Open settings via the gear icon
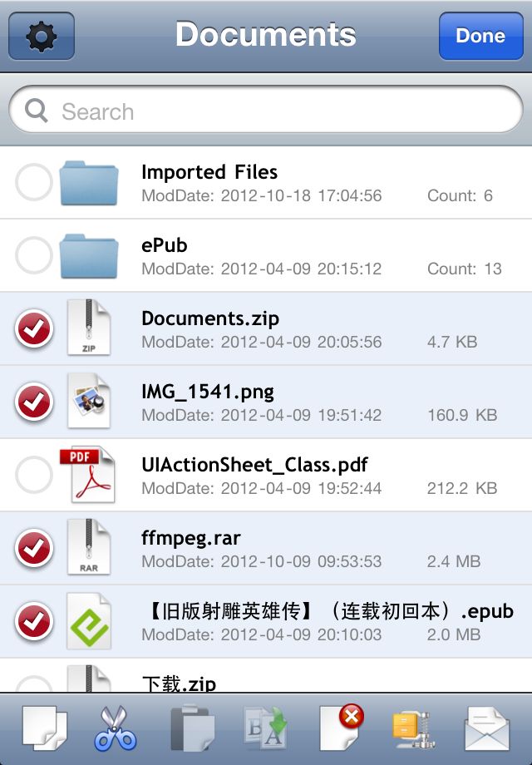This screenshot has height=765, width=532. point(42,36)
